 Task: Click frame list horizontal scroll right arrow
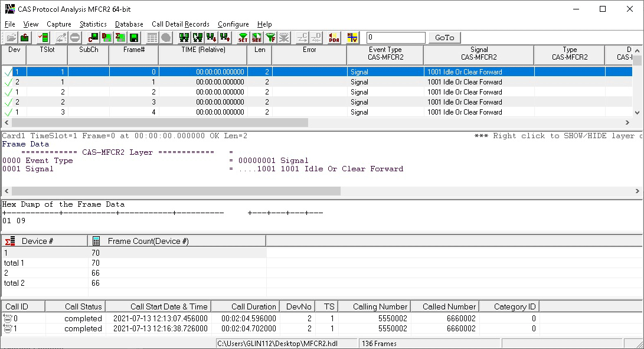point(627,122)
